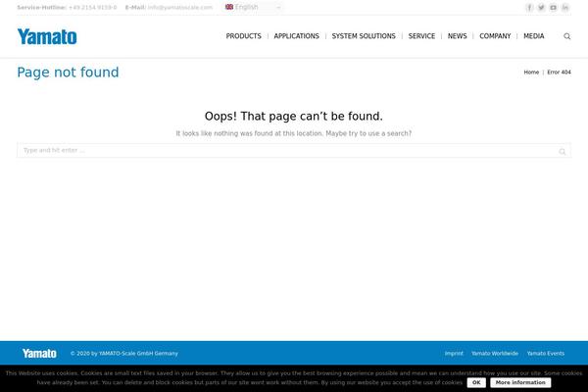Image resolution: width=588 pixels, height=392 pixels.
Task: Click the Error 404 breadcrumb text
Action: [559, 72]
